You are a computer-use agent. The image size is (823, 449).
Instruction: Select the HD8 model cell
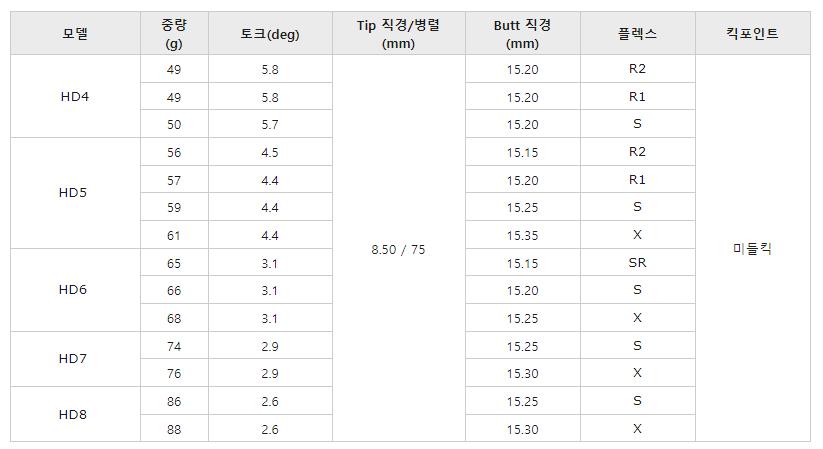(74, 414)
